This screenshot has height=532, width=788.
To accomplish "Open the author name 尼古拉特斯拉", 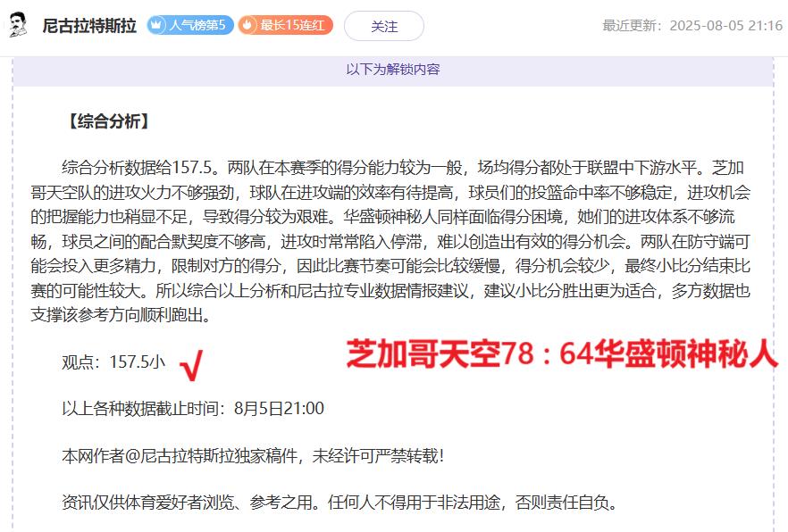I will pos(89,26).
